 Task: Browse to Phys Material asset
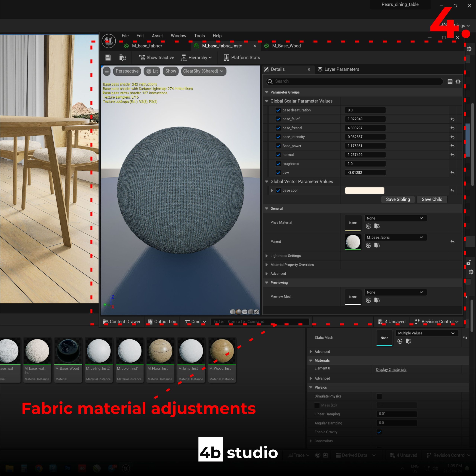377,226
